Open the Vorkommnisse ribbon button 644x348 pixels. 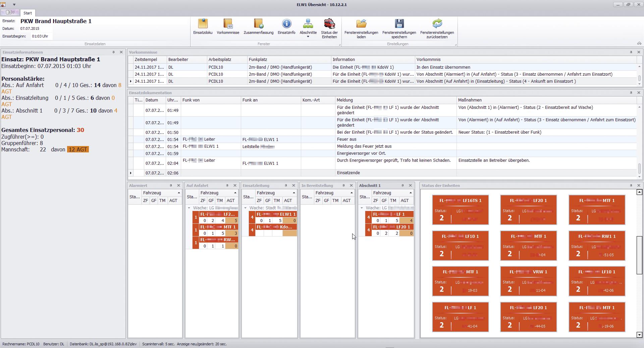tap(228, 27)
